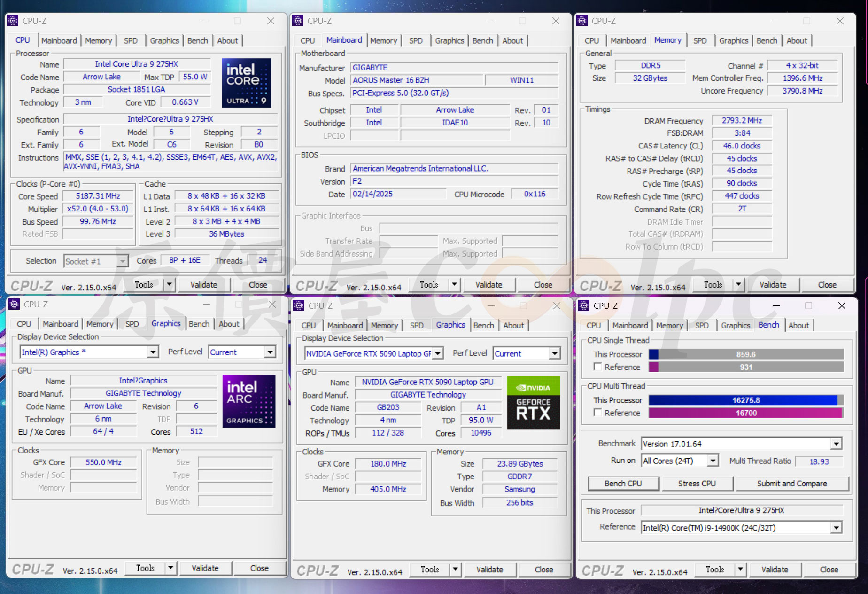The image size is (868, 594).
Task: Open the Reference i9-14900K processor dropdown
Action: click(836, 528)
